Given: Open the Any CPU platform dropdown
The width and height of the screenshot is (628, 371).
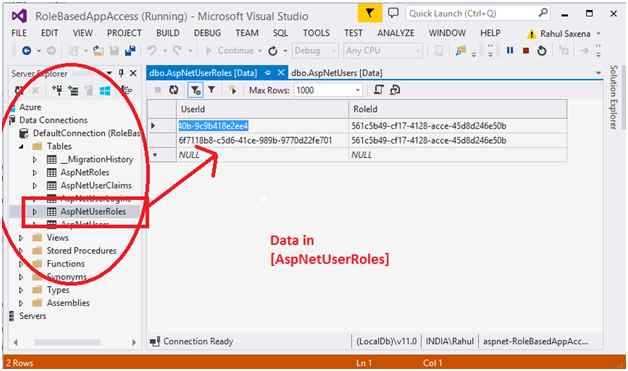Looking at the screenshot, I should (418, 51).
